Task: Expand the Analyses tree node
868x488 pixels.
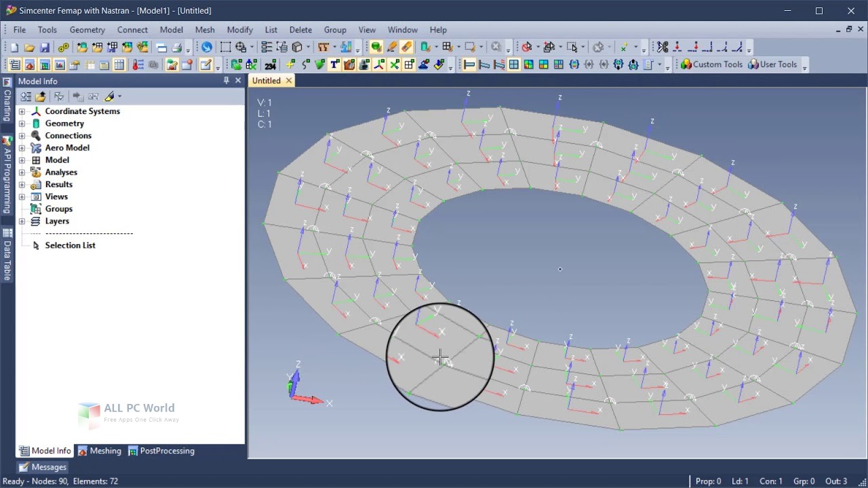Action: [22, 172]
